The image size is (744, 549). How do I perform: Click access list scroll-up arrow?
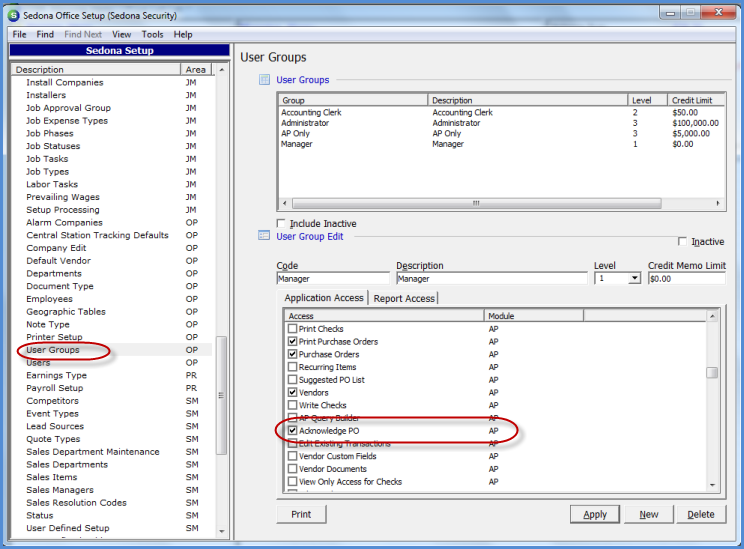coord(712,316)
